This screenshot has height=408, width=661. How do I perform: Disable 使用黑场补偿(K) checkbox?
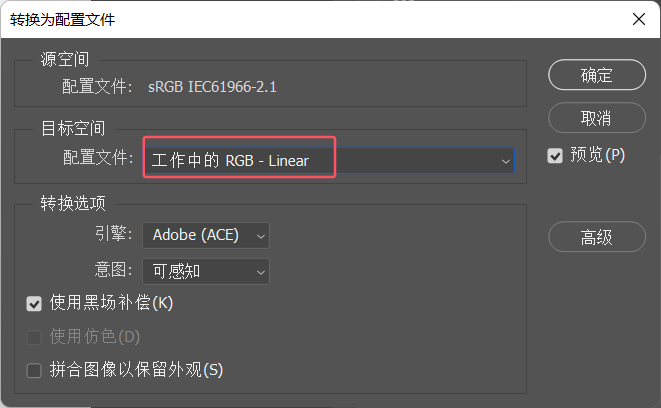click(x=35, y=302)
